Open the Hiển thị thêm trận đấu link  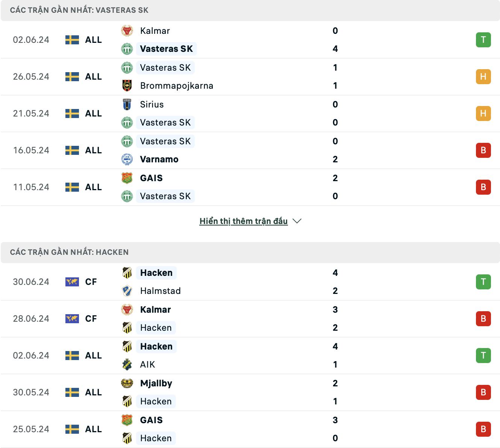click(x=244, y=221)
